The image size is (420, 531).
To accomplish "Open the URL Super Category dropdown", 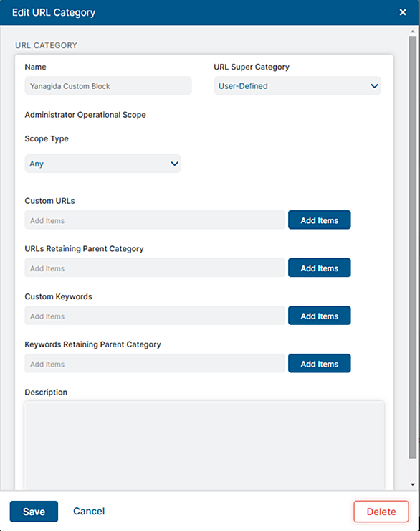I will [297, 85].
